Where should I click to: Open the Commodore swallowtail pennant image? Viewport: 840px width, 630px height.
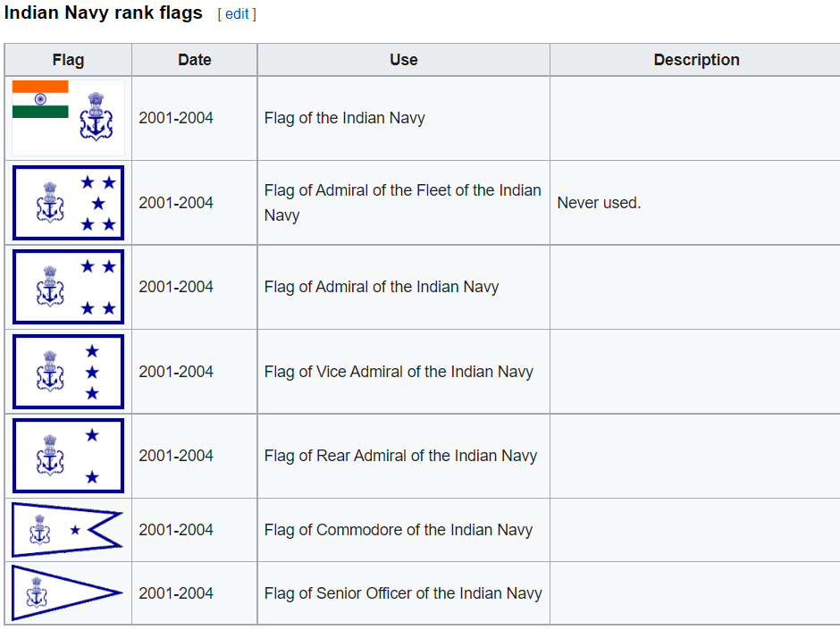pyautogui.click(x=68, y=530)
